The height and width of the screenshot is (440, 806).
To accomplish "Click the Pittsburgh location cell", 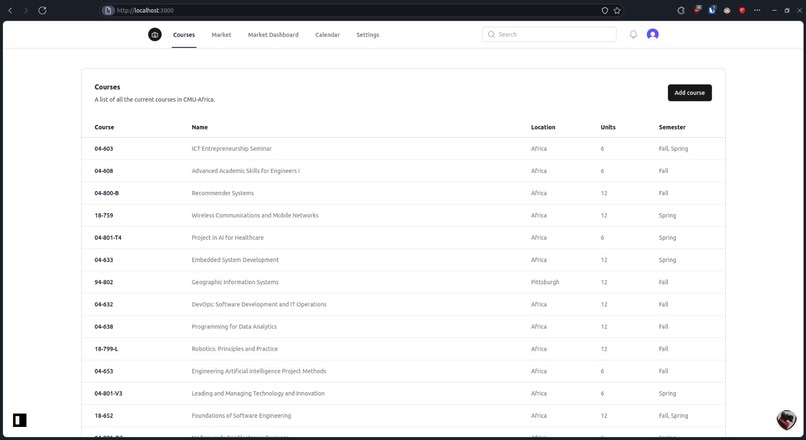I will click(545, 282).
